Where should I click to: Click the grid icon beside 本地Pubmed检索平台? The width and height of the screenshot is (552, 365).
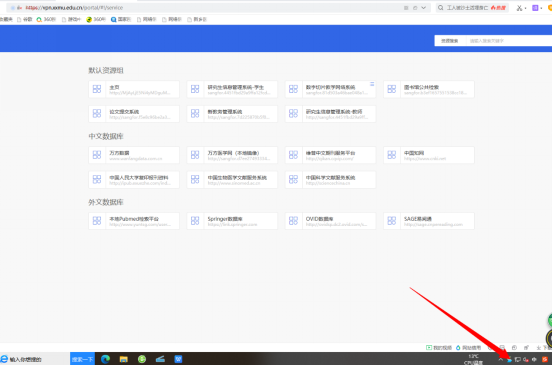[x=97, y=221]
